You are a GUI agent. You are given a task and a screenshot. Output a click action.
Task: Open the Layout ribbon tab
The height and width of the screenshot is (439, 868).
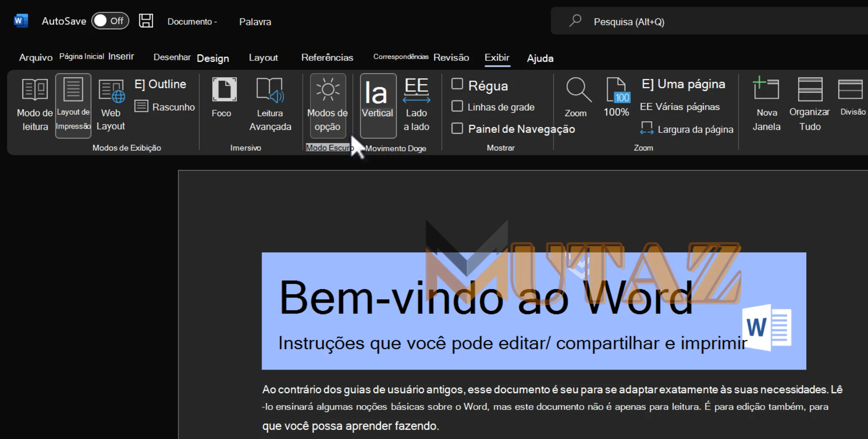point(263,57)
